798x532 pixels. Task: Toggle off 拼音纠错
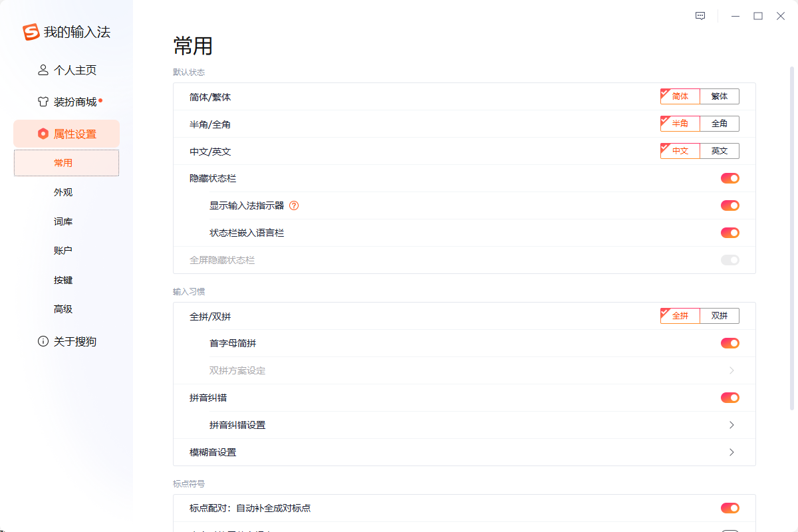pyautogui.click(x=730, y=397)
